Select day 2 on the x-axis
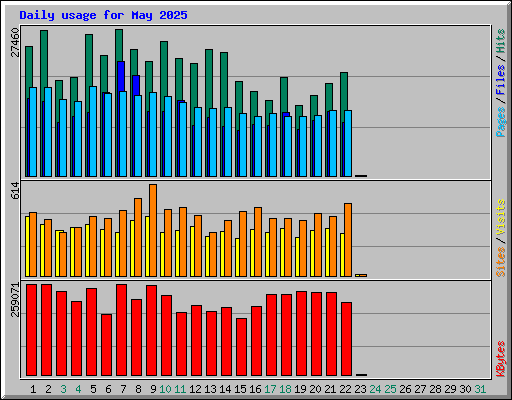This screenshot has height=400, width=512. coord(48,389)
